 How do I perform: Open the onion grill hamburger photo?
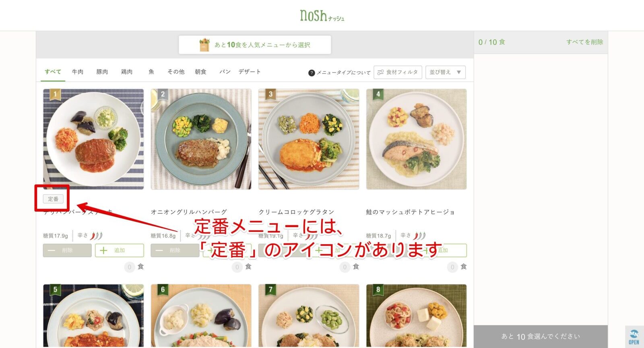(x=201, y=139)
